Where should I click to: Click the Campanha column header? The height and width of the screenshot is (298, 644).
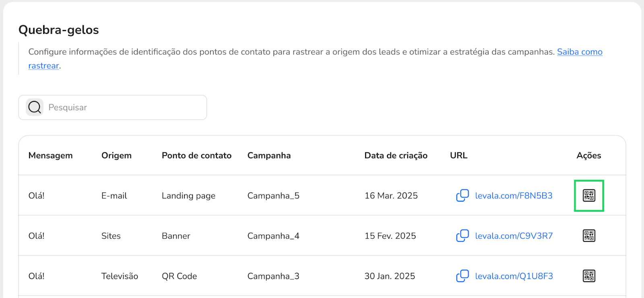click(x=269, y=155)
